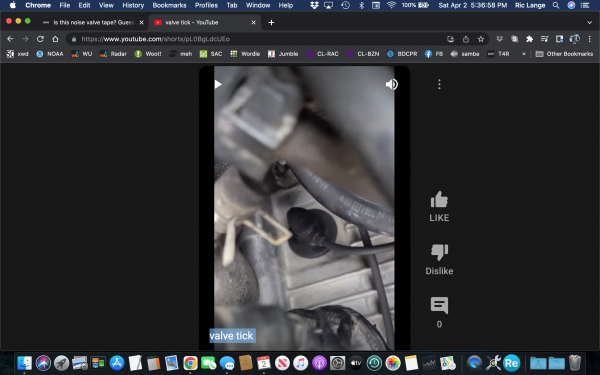
Task: Open Photos app from the Dock
Action: coord(393,363)
